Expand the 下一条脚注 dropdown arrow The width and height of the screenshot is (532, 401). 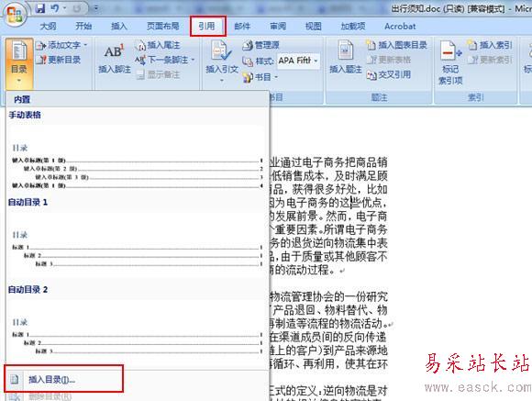(193, 60)
